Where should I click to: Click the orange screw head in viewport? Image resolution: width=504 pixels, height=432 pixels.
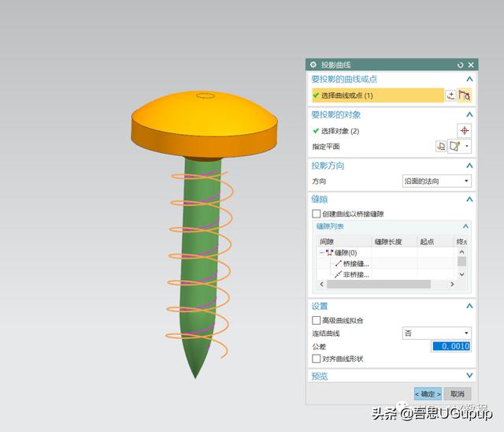coord(204,124)
